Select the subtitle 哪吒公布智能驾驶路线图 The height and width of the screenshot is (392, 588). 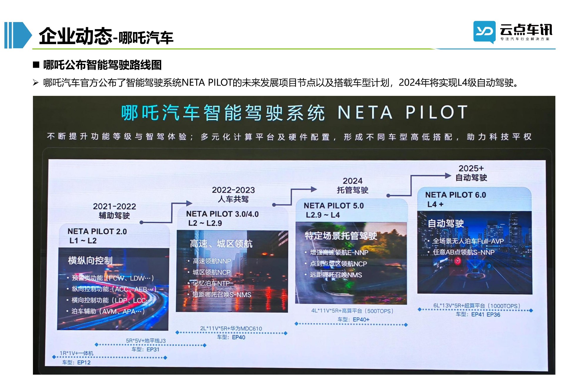tap(102, 65)
